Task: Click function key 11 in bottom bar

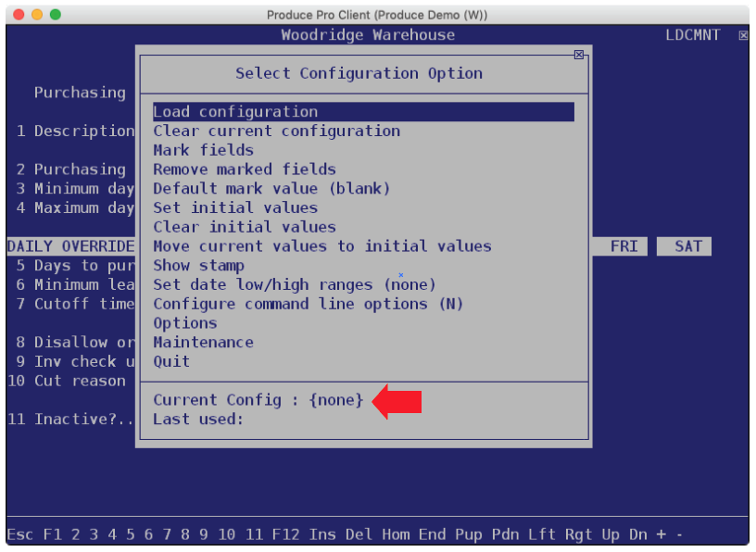Action: (x=254, y=534)
